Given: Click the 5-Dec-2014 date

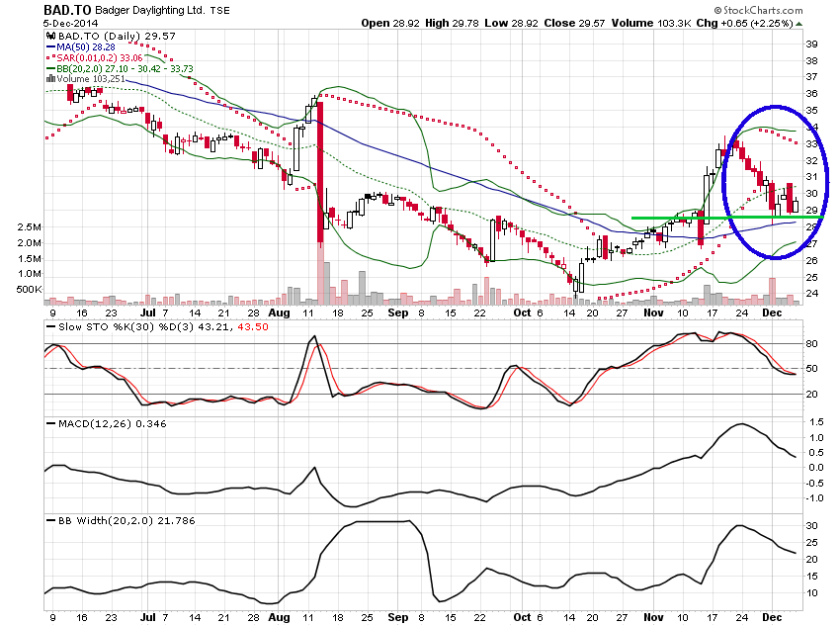Looking at the screenshot, I should 71,24.
